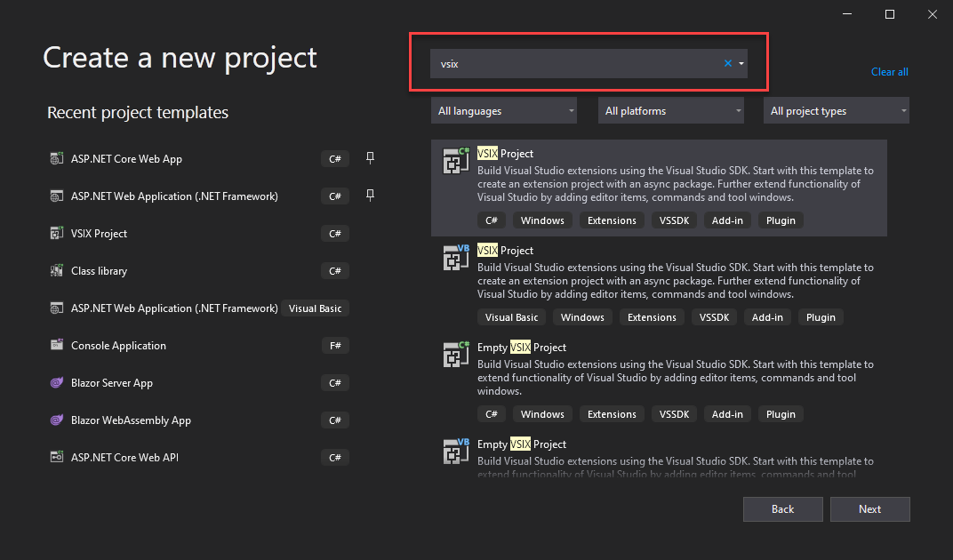Click the Extensions tag under VB VSIX Project
Image resolution: width=953 pixels, height=560 pixels.
point(652,316)
